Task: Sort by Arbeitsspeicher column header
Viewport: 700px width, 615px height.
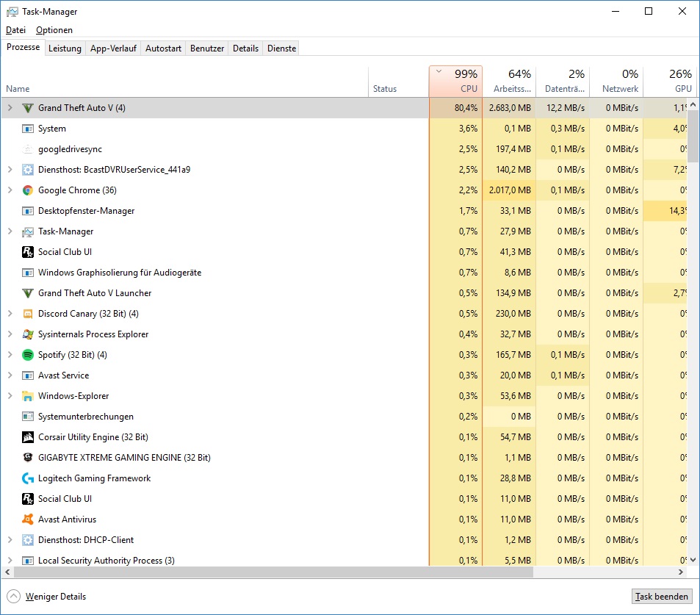Action: click(509, 82)
